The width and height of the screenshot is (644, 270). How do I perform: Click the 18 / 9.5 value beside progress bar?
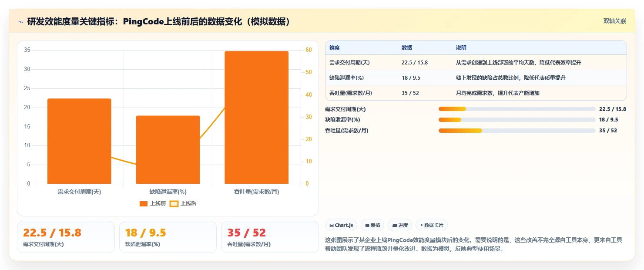click(609, 120)
